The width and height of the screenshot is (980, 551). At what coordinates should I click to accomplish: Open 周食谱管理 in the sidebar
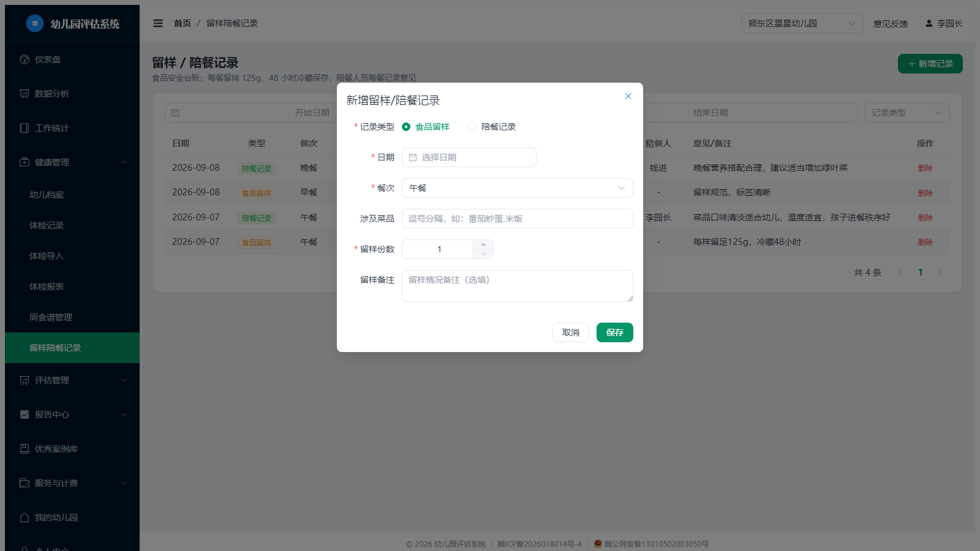[x=72, y=317]
